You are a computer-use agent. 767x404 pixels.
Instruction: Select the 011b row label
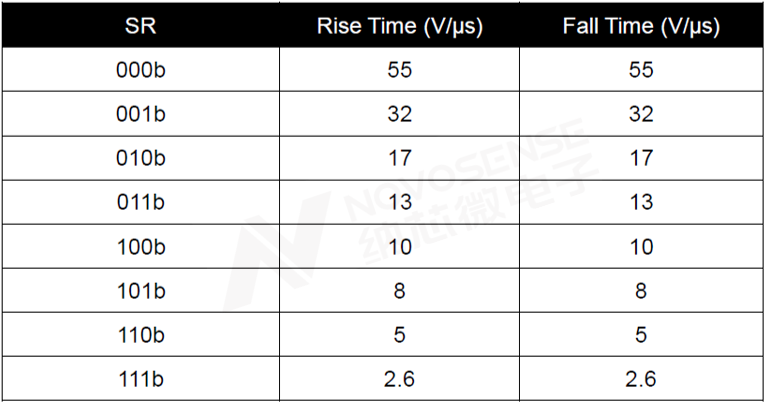pyautogui.click(x=141, y=202)
